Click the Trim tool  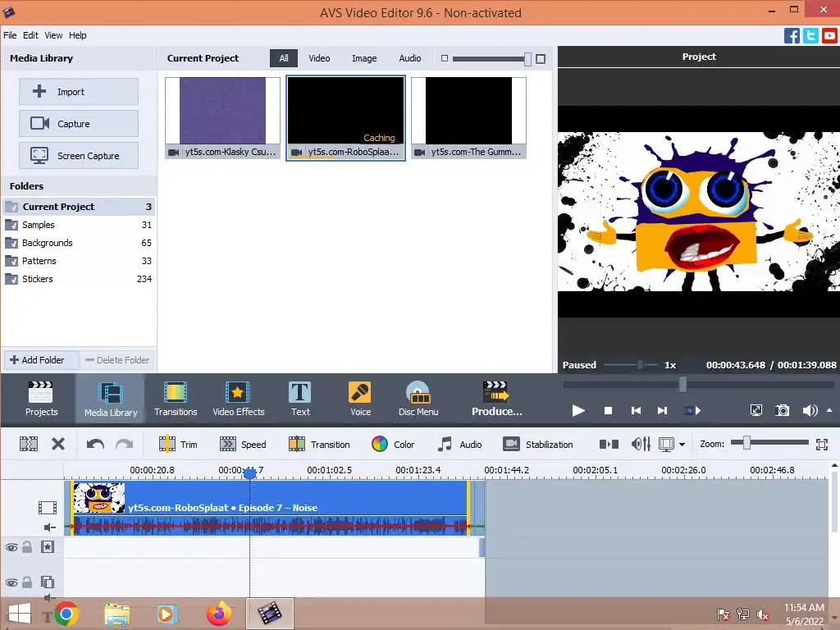tap(178, 444)
